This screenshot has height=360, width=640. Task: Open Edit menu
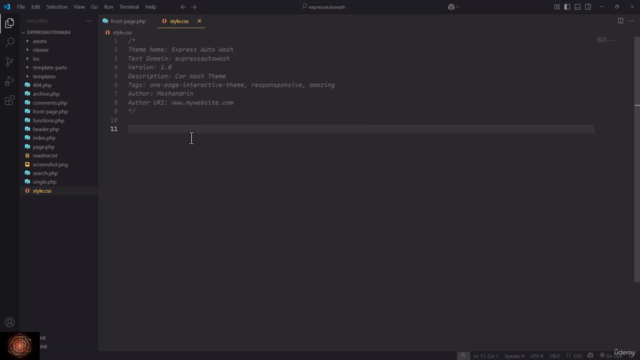coord(36,7)
